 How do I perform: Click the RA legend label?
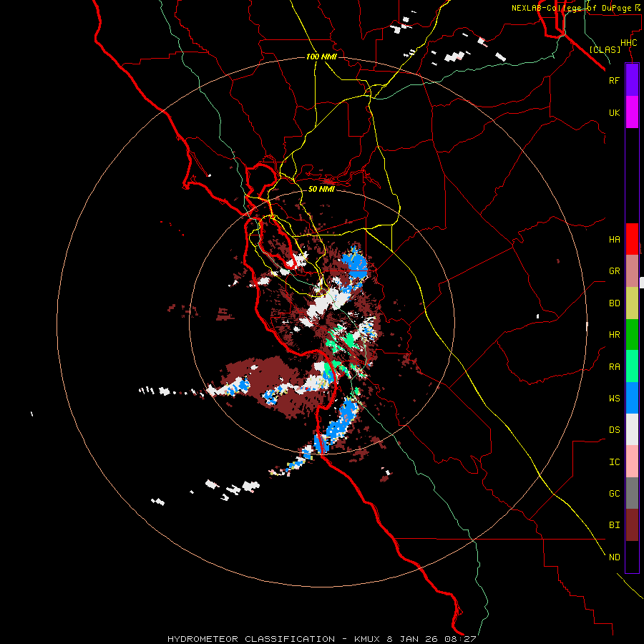pos(614,367)
